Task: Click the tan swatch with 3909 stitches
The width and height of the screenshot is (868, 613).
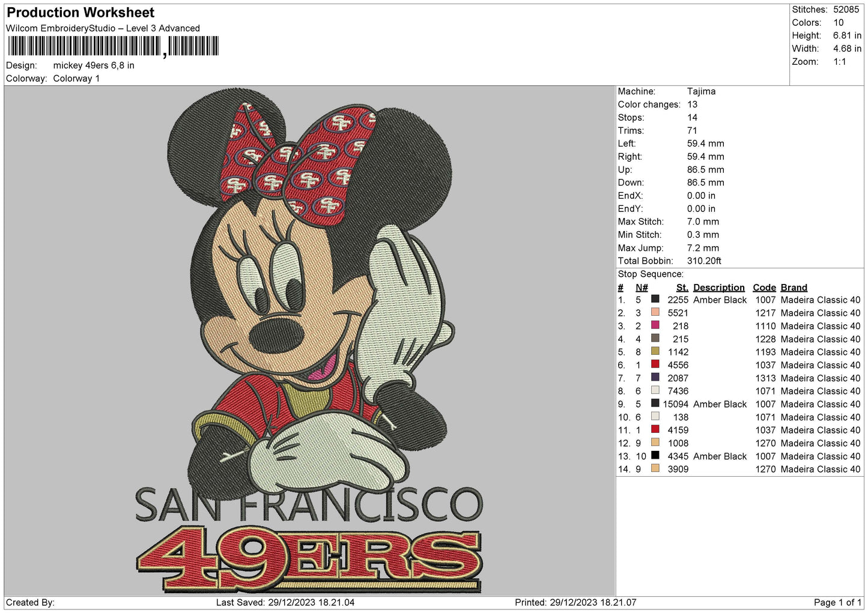Action: 655,468
